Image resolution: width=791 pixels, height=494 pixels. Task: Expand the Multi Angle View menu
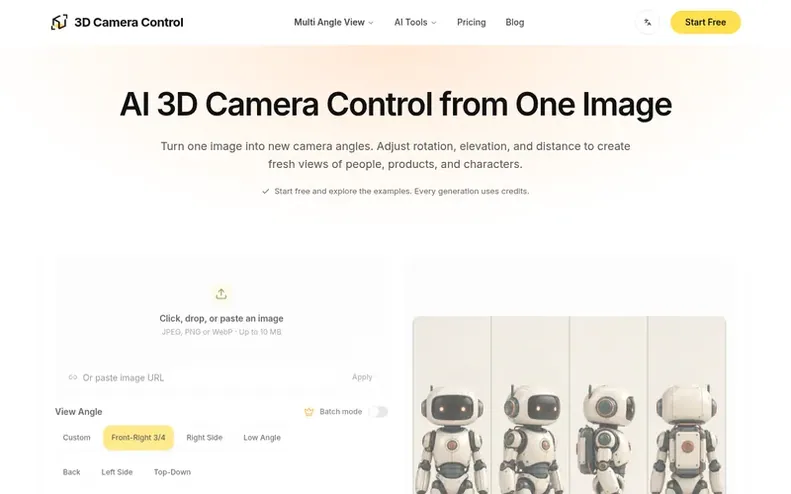click(x=333, y=22)
